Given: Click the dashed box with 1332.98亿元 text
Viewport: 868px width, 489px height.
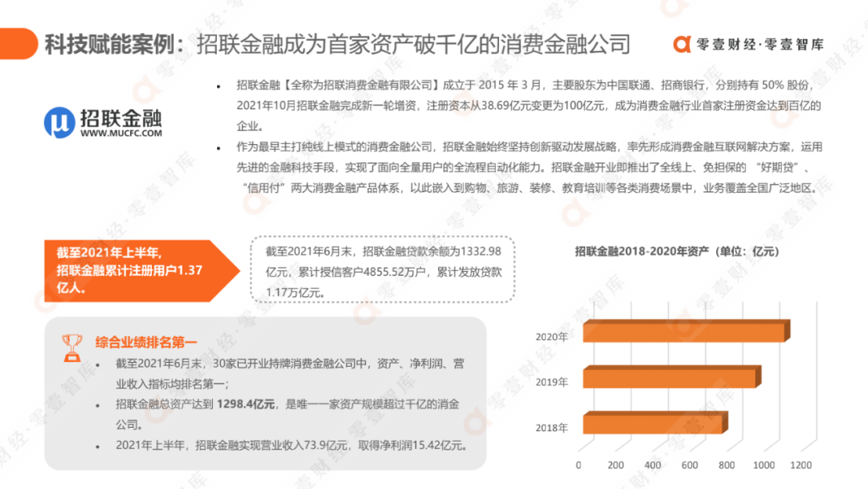Looking at the screenshot, I should pos(383,269).
